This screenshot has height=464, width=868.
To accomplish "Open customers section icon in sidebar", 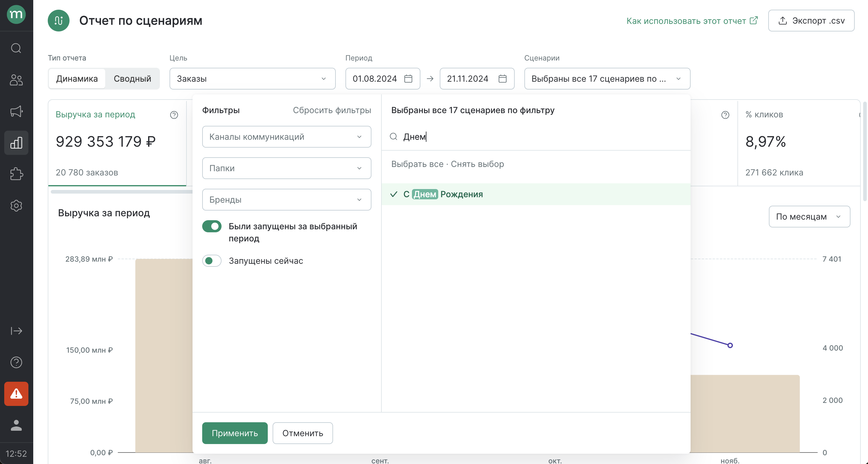I will [16, 80].
